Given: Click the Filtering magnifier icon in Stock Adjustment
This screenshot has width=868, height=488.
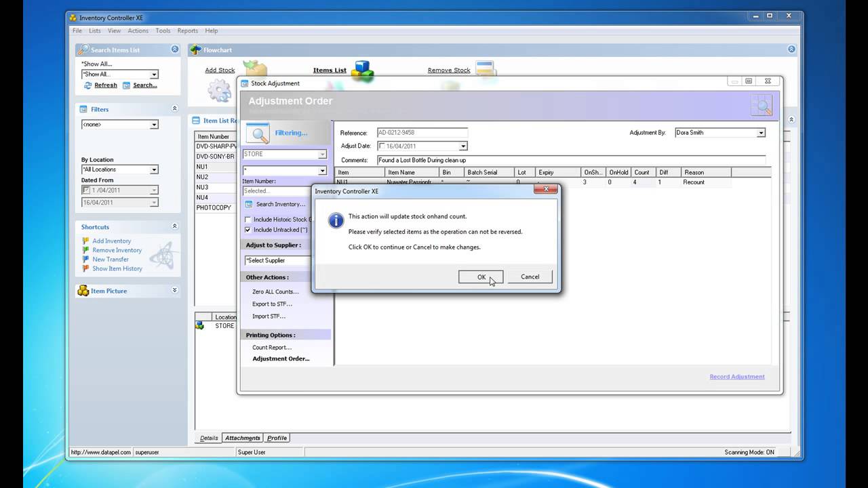Looking at the screenshot, I should click(x=258, y=134).
